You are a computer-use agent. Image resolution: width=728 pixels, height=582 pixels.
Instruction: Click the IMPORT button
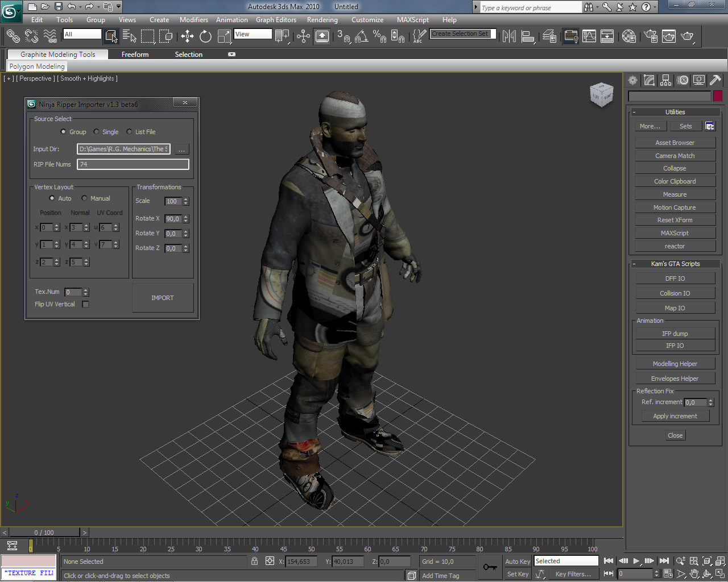coord(163,298)
